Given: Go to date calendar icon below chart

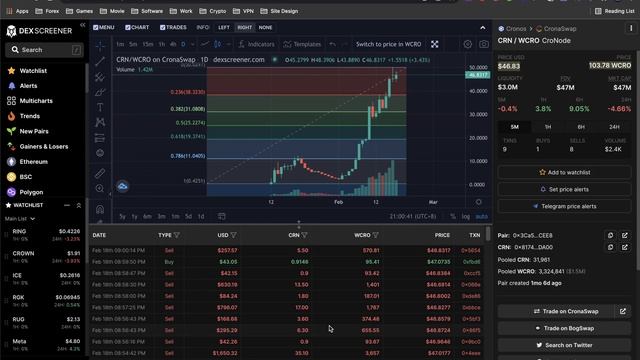Looking at the screenshot, I should pos(222,216).
